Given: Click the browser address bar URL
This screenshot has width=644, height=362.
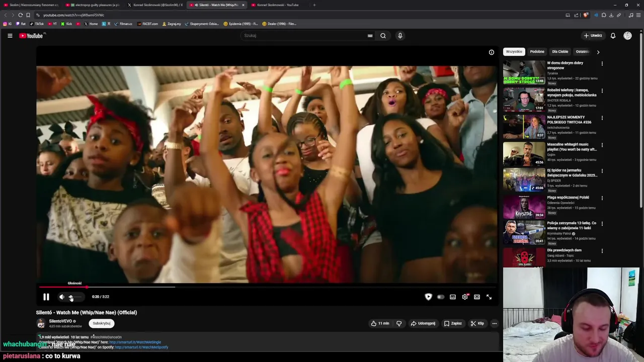Looking at the screenshot, I should tap(74, 15).
